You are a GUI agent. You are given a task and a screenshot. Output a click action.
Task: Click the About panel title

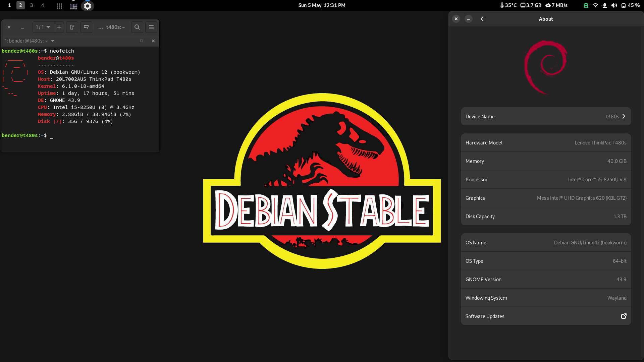(x=546, y=19)
